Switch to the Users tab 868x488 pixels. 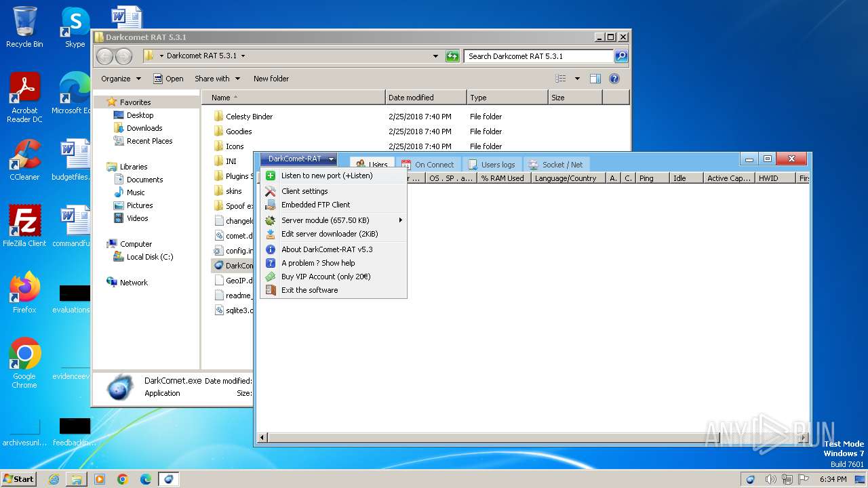point(372,164)
